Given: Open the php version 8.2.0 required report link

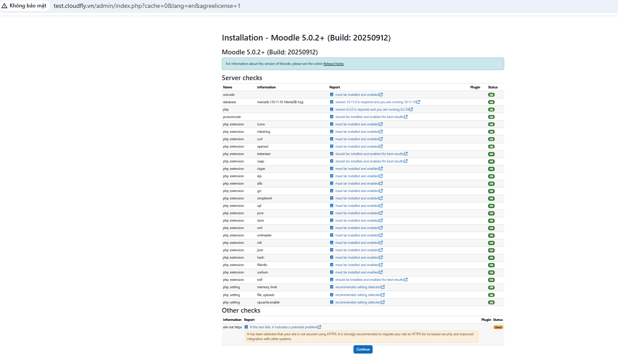Looking at the screenshot, I should tap(372, 109).
